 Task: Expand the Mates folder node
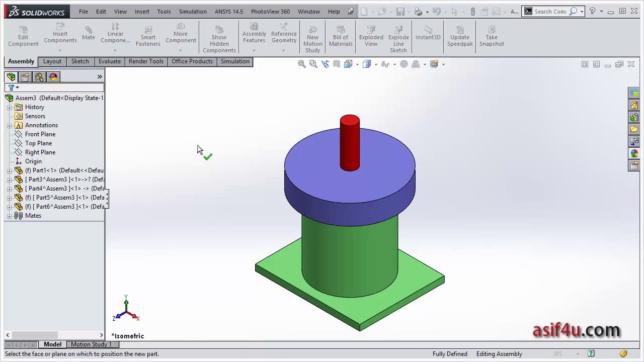click(9, 216)
